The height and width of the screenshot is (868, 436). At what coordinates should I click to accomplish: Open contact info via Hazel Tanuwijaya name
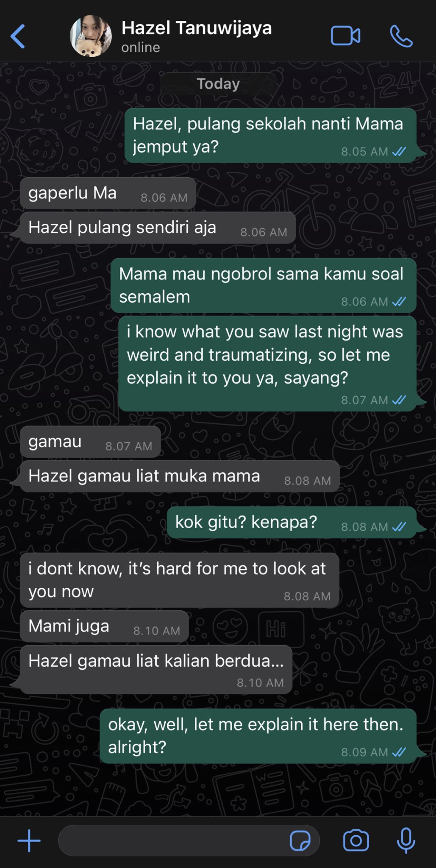pos(197,28)
